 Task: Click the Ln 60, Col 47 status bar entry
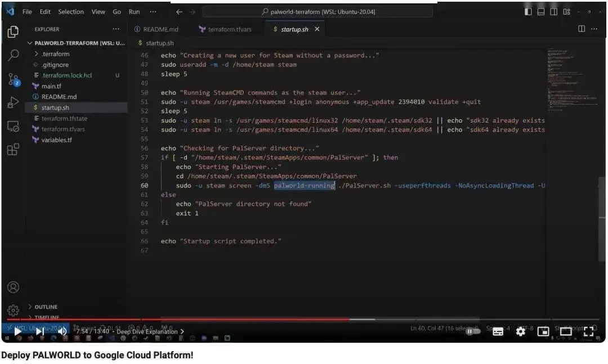click(x=444, y=329)
